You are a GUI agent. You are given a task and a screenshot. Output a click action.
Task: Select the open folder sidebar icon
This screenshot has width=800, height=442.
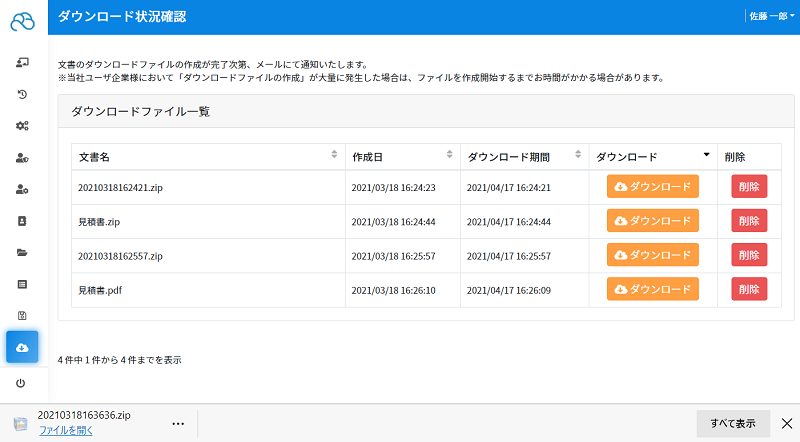tap(22, 253)
